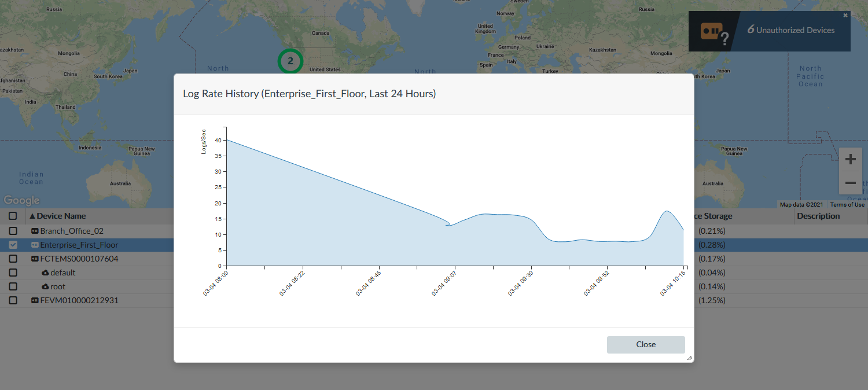Check the Branch_Office_02 row checkbox

[13, 231]
